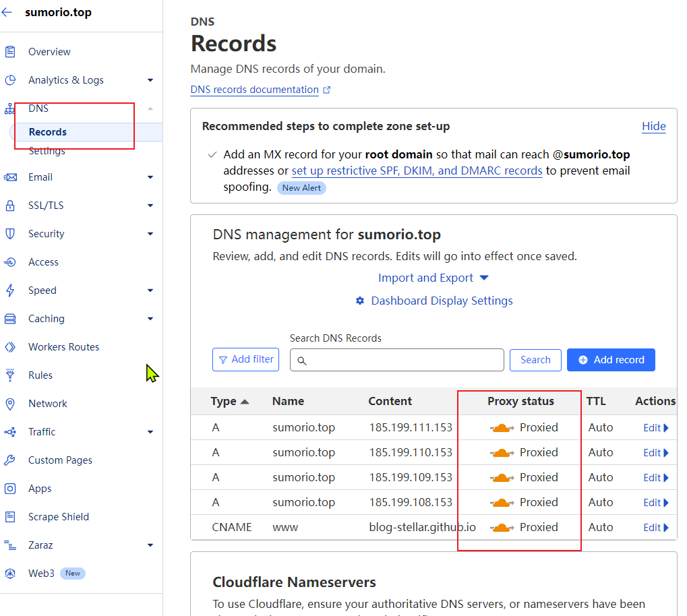Image resolution: width=687 pixels, height=616 pixels.
Task: Toggle proxy cloud for 185.199.111.153 record
Action: tap(502, 427)
